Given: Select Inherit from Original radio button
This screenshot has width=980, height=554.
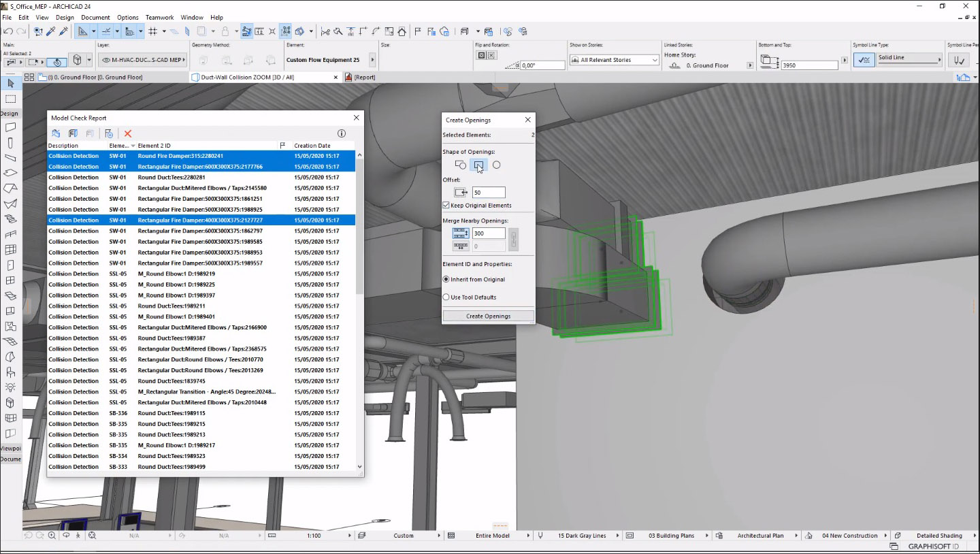Looking at the screenshot, I should [446, 279].
